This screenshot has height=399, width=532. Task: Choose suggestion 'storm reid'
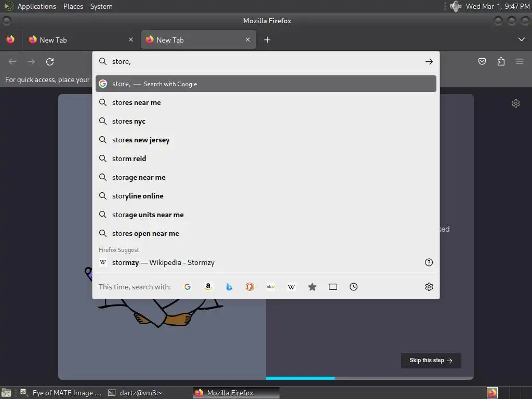tap(266, 158)
